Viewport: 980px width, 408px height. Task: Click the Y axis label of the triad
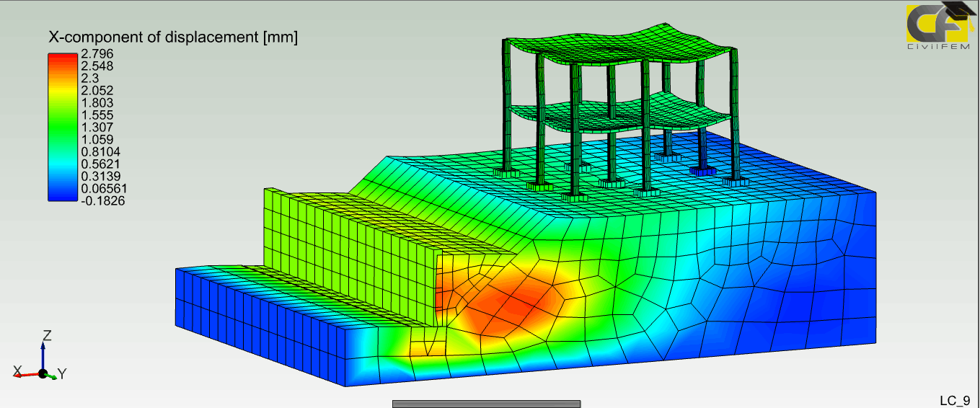pos(63,374)
